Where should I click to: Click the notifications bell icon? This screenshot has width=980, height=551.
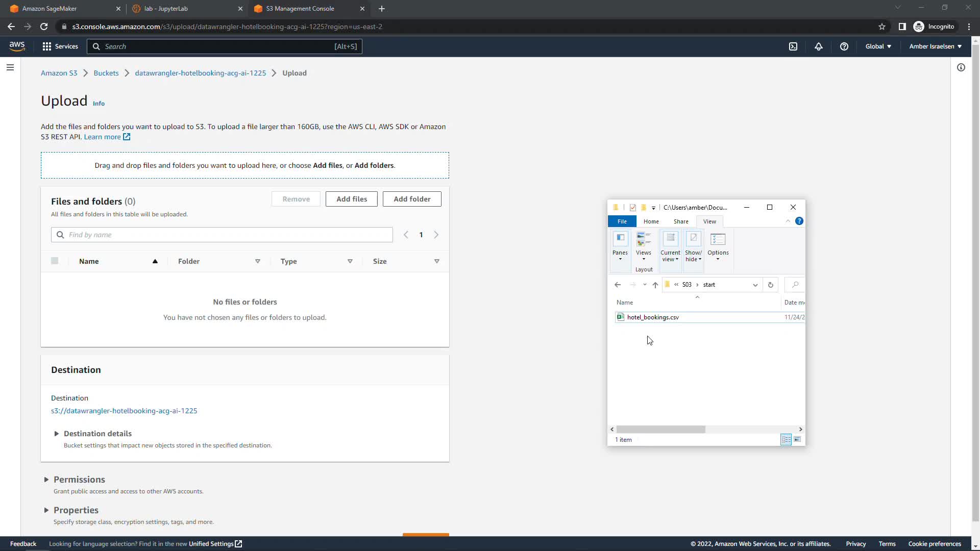(x=818, y=46)
